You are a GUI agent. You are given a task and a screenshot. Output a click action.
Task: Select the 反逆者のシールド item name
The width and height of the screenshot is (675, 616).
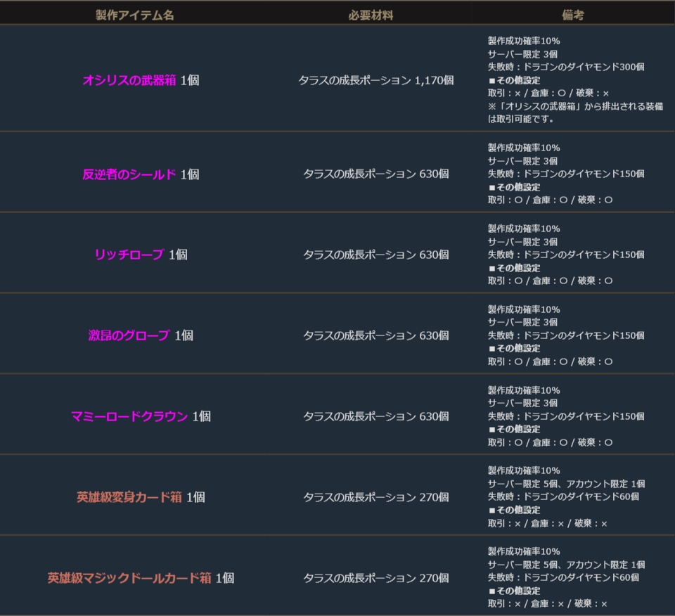[x=129, y=174]
